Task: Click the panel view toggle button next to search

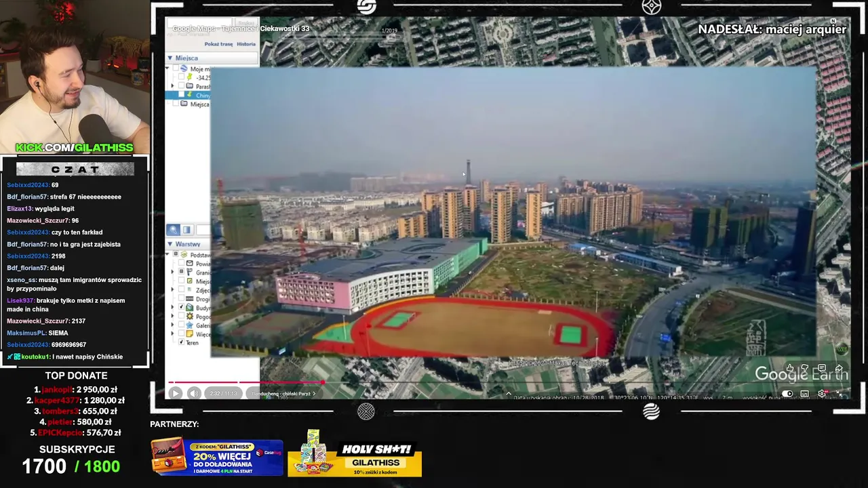Action: 186,230
